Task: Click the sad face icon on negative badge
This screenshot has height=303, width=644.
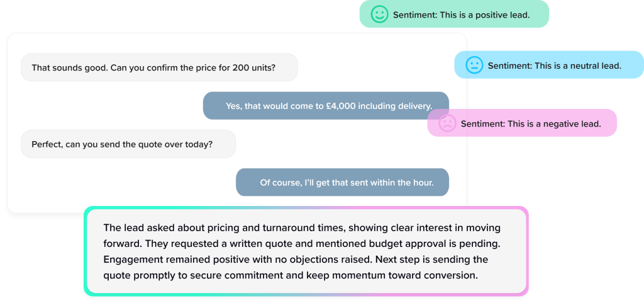Action: click(x=447, y=123)
